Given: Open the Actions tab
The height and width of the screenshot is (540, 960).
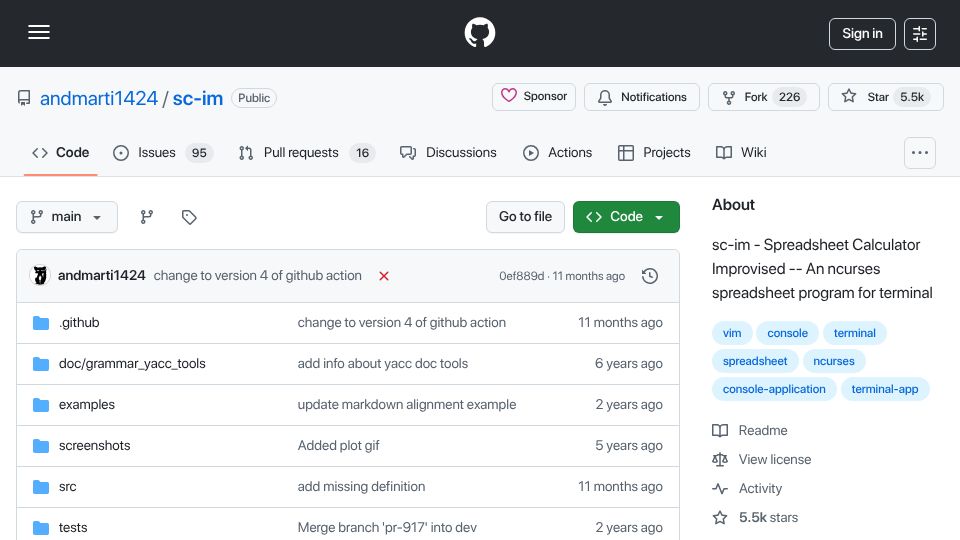Looking at the screenshot, I should (x=558, y=152).
